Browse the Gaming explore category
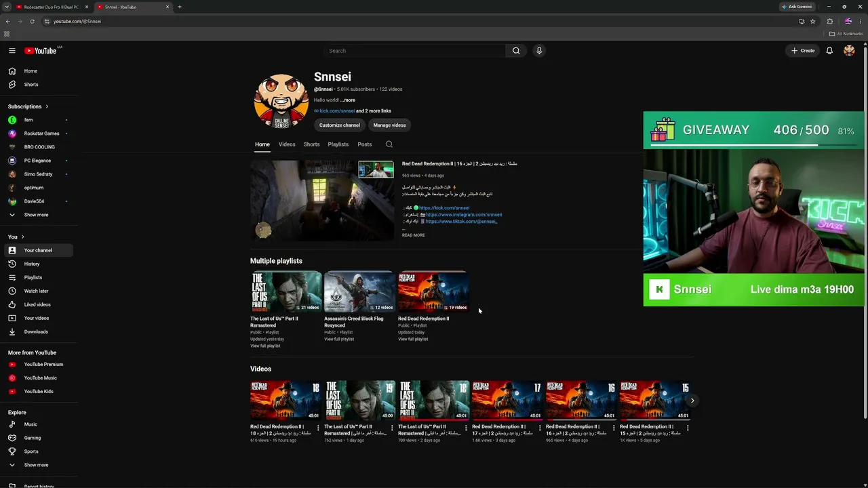Screen dimensions: 868x488 37,438
